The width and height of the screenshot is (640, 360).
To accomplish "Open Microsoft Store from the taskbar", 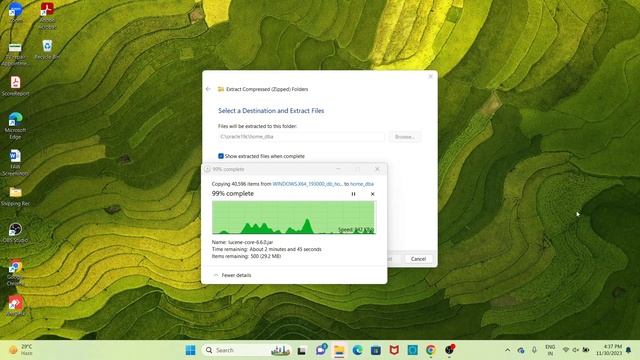I will [376, 350].
